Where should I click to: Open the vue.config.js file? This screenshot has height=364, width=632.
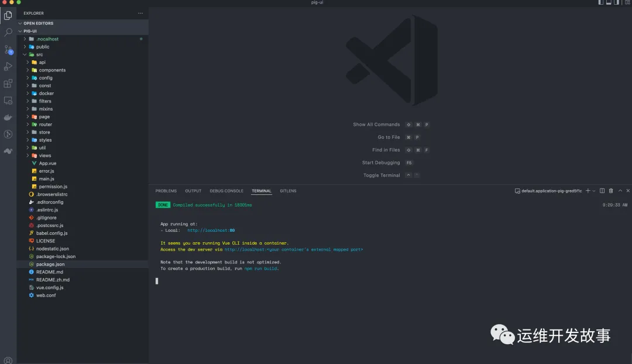coord(83,288)
